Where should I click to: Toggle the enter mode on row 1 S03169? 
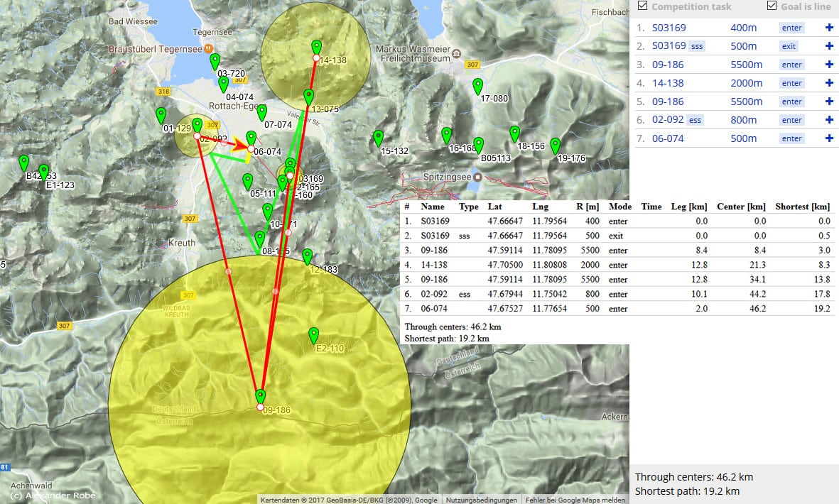point(791,28)
